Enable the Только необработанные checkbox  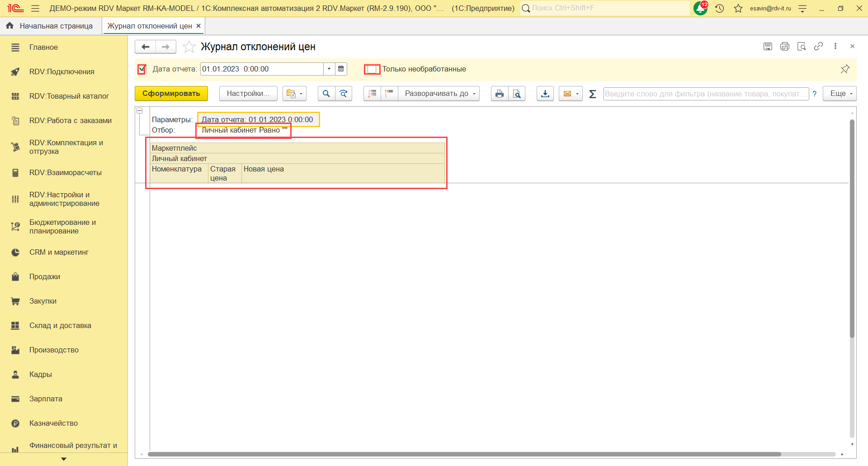pos(372,69)
